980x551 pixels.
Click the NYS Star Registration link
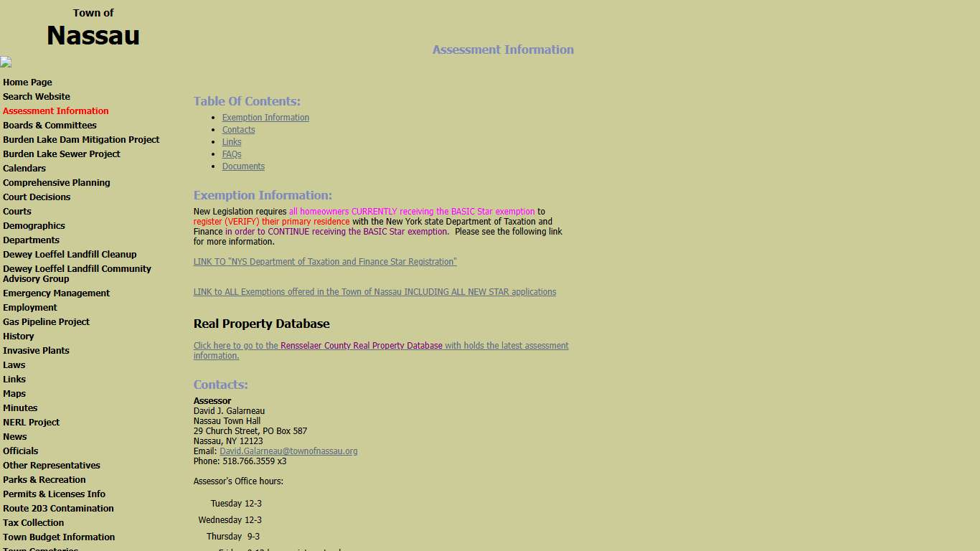325,261
